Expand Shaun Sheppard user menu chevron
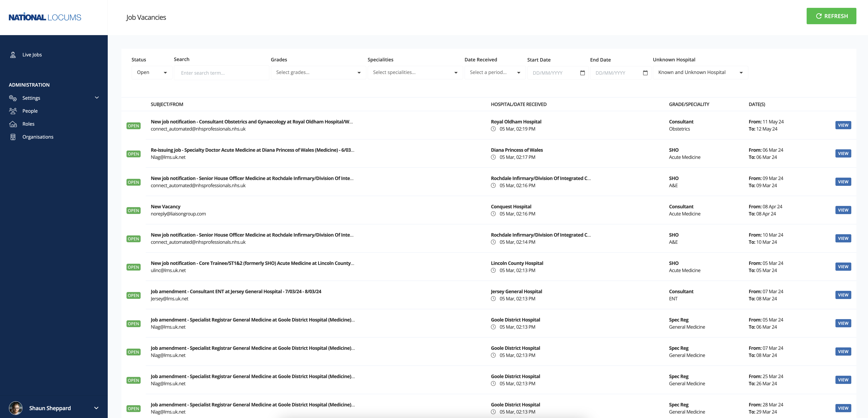Screen dimensions: 868x418 point(96,408)
